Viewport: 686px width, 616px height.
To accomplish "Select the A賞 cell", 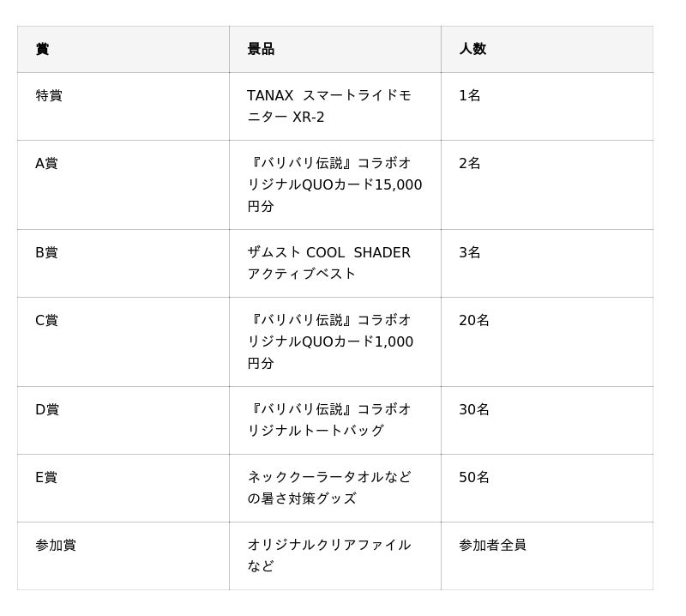I will [x=123, y=184].
